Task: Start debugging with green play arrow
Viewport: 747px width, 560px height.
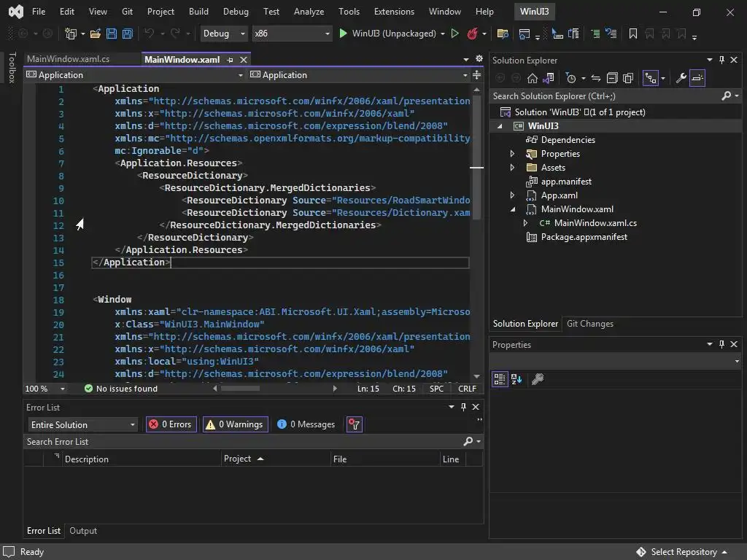Action: 343,34
